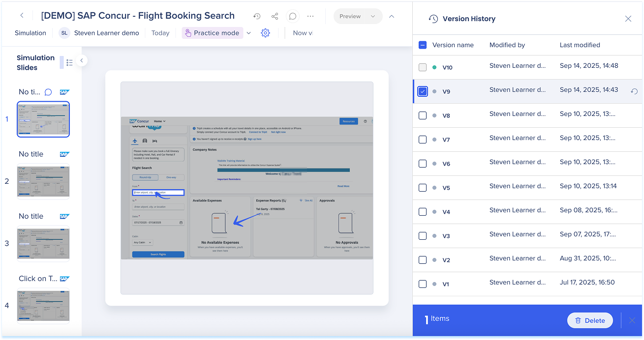This screenshot has width=644, height=340.
Task: Go back using the left arrow icon
Action: click(22, 16)
